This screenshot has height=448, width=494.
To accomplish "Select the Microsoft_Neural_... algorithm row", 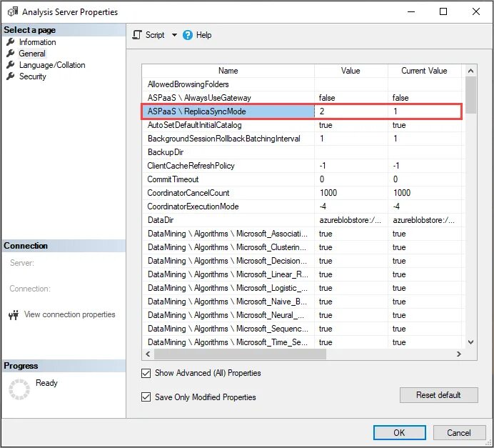I will point(302,315).
